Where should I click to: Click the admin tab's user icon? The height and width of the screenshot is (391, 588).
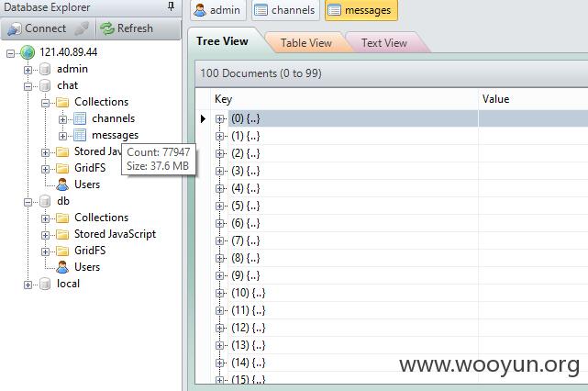click(x=200, y=10)
